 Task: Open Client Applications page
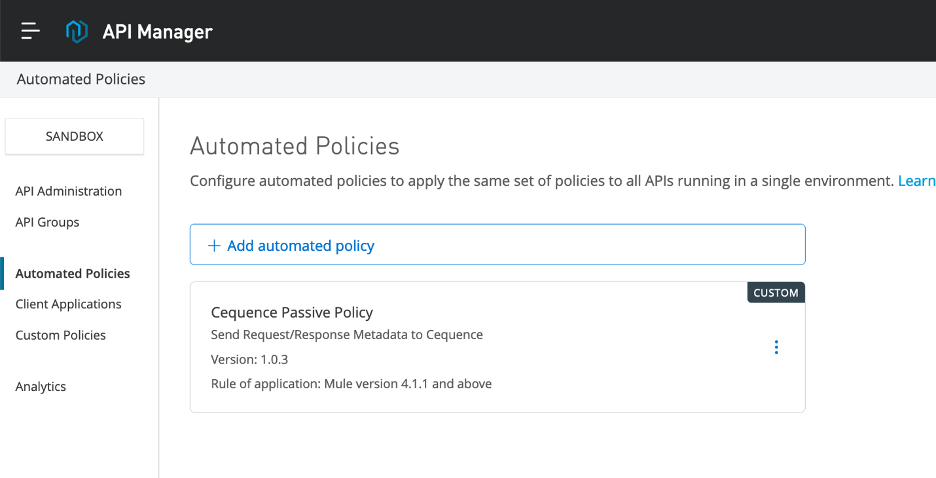[x=69, y=304]
